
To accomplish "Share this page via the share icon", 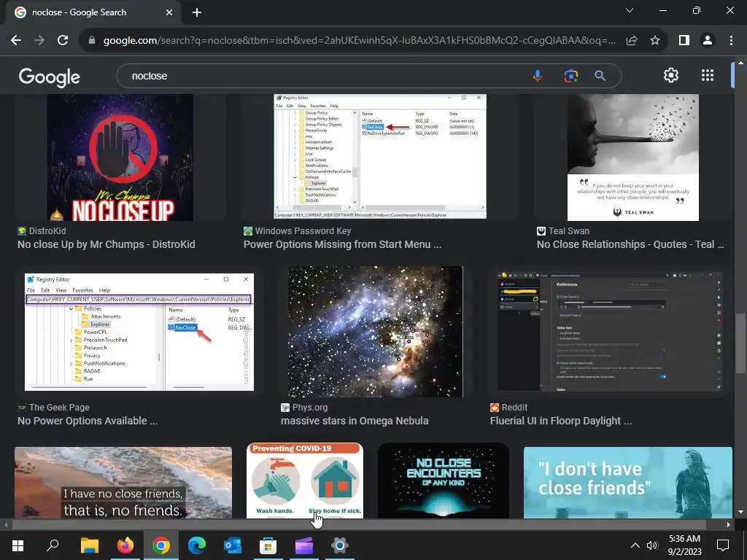I will (632, 41).
